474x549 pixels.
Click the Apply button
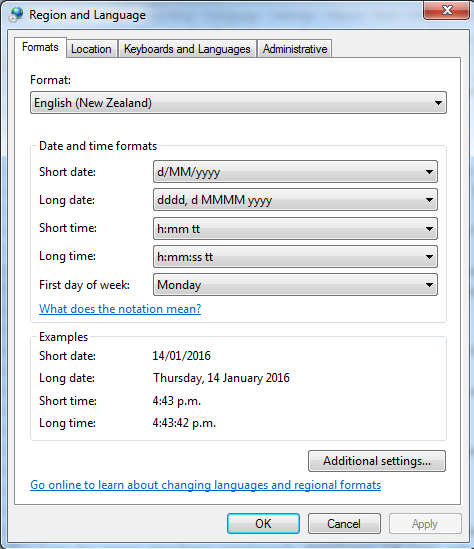coord(425,524)
